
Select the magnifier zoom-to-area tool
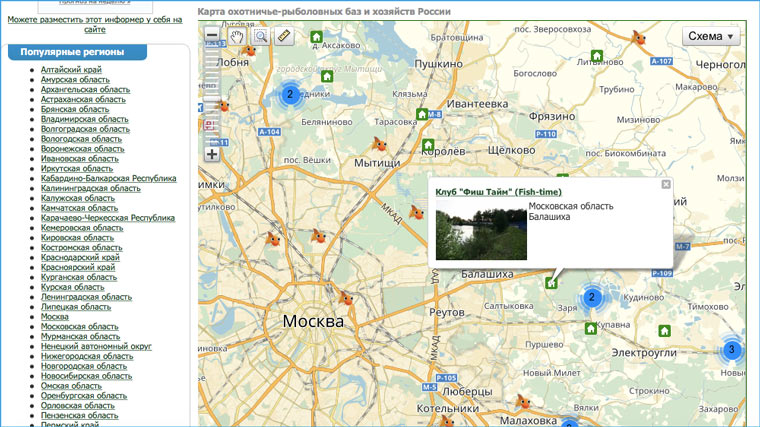(x=260, y=36)
